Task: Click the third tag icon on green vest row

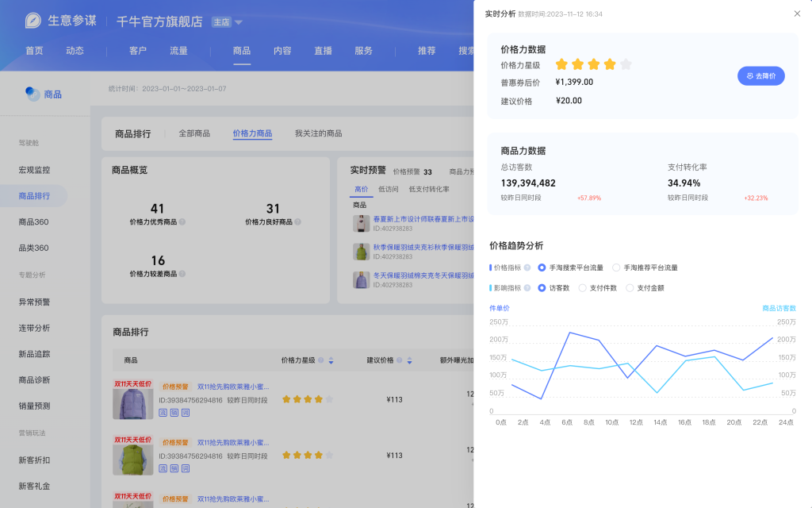Action: coord(186,468)
